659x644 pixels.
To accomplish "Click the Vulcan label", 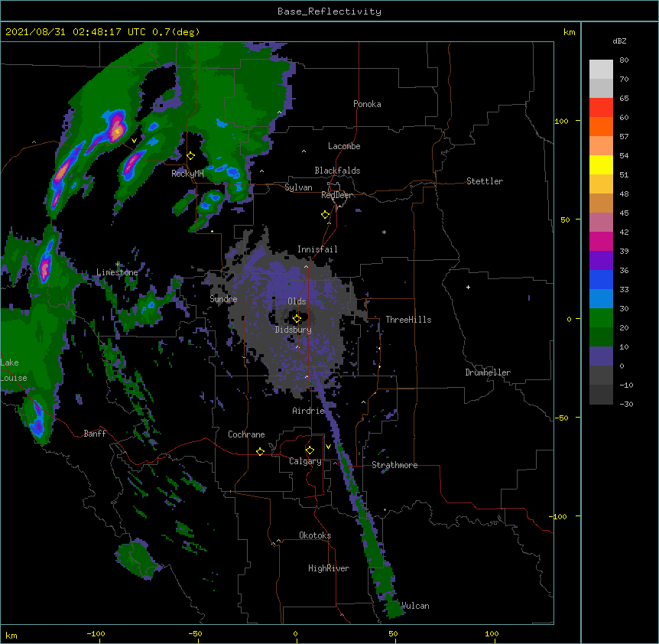I will (415, 606).
